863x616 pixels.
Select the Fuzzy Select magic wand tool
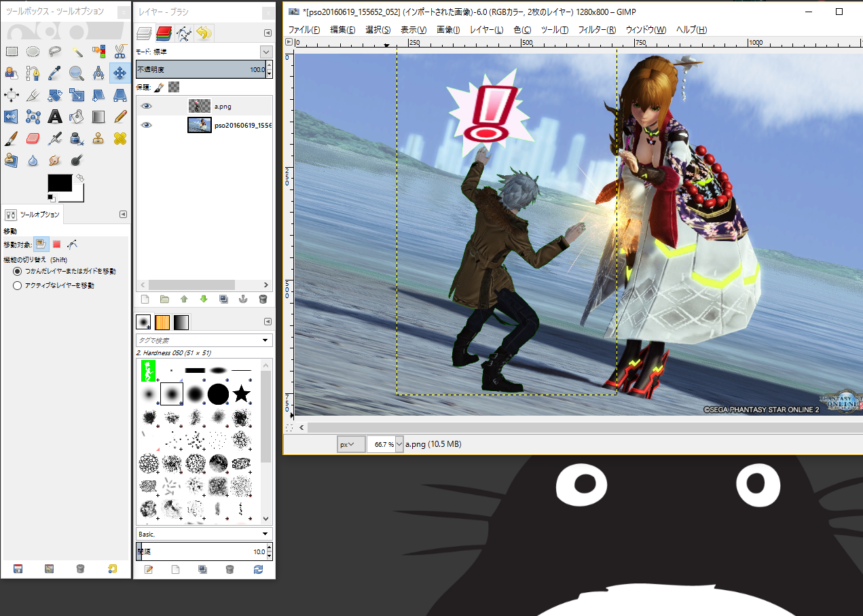tap(77, 51)
